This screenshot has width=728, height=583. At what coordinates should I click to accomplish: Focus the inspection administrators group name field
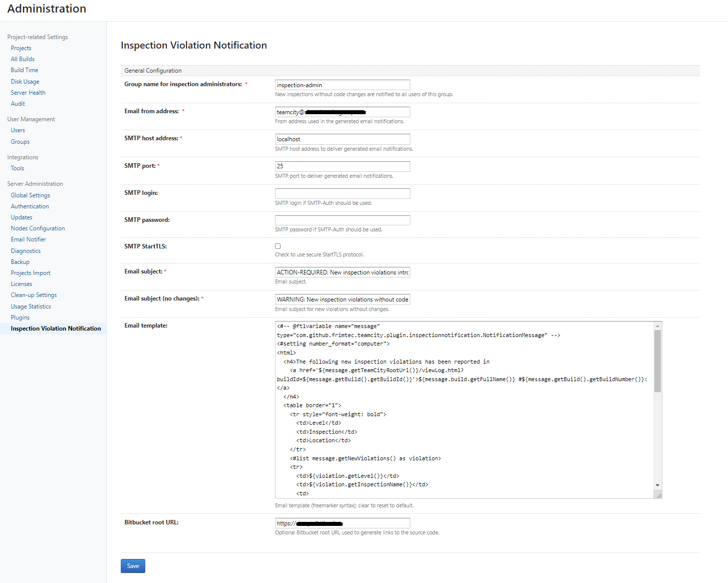click(x=343, y=85)
